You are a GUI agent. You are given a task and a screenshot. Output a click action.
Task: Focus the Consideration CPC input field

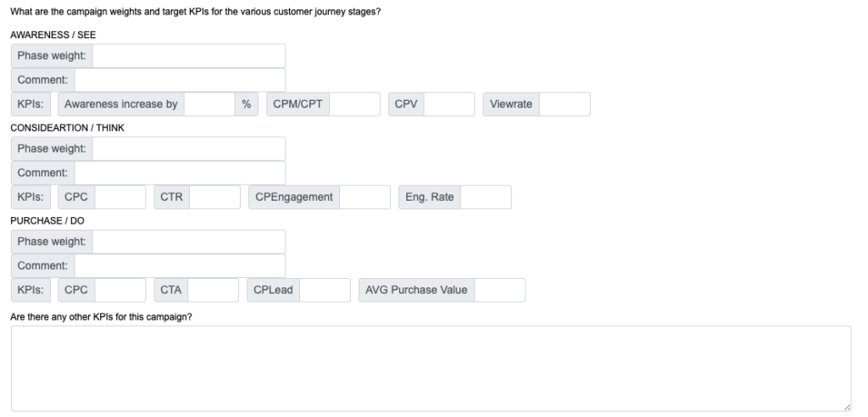[120, 197]
